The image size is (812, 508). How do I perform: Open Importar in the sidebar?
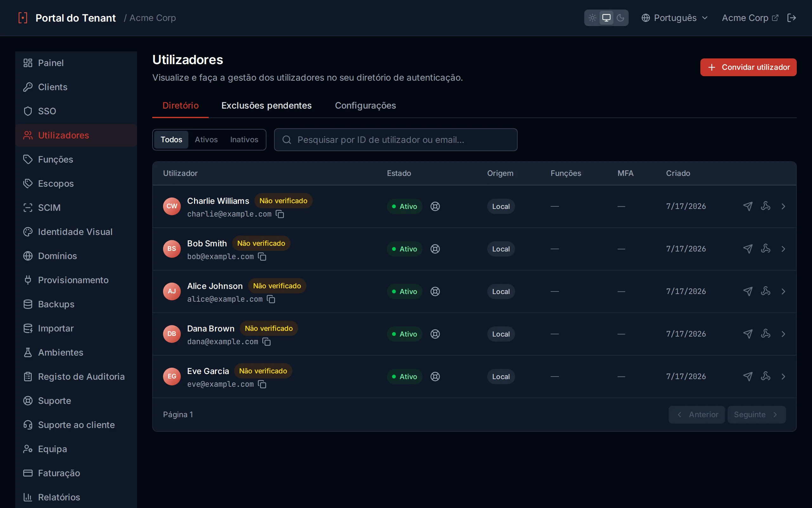tap(76, 328)
